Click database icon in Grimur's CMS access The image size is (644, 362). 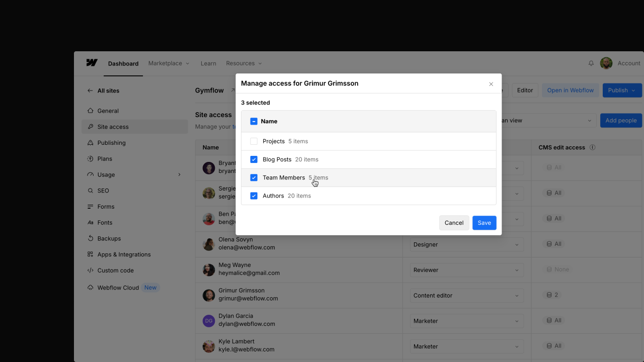549,295
